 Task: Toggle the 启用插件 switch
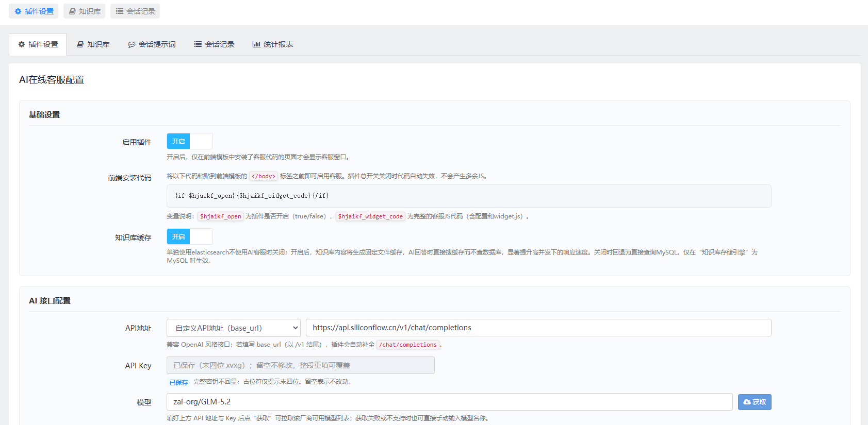190,141
